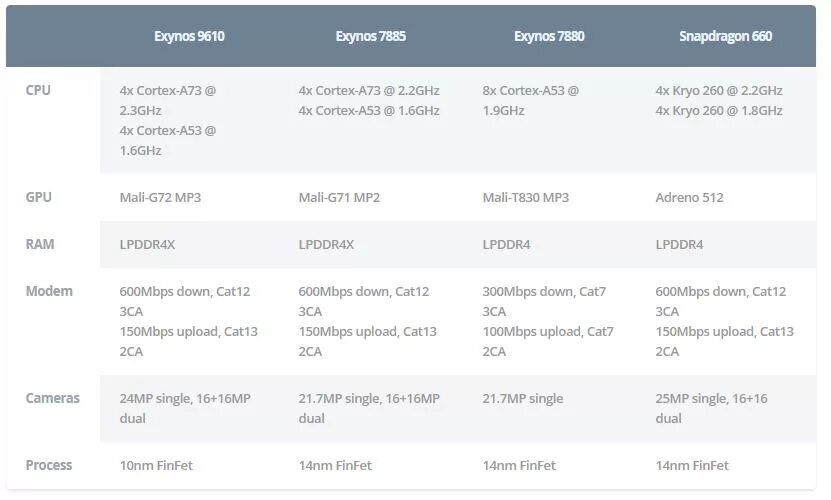This screenshot has height=500, width=831.
Task: Select the Snapdragon 660 column header
Action: pyautogui.click(x=725, y=37)
